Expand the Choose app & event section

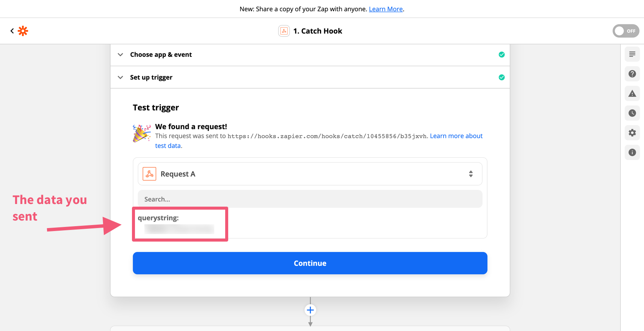[310, 55]
